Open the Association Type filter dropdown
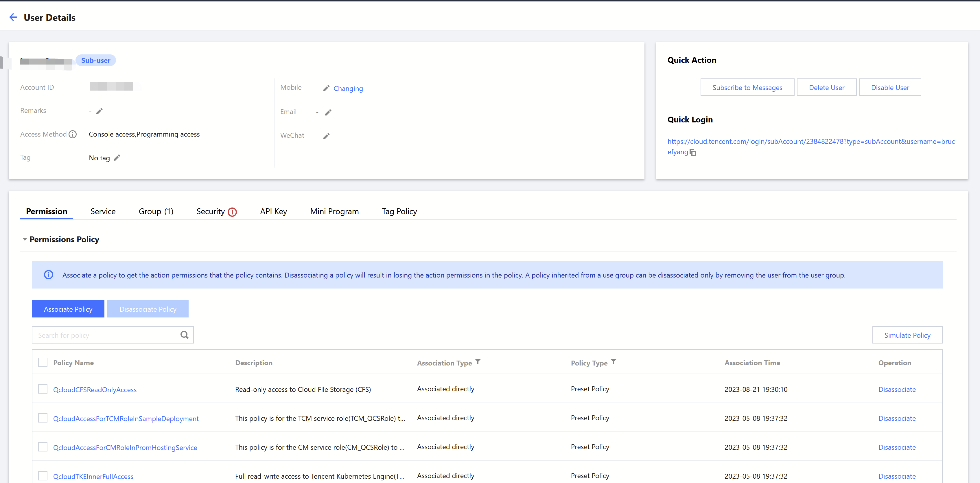Image resolution: width=980 pixels, height=483 pixels. 478,362
